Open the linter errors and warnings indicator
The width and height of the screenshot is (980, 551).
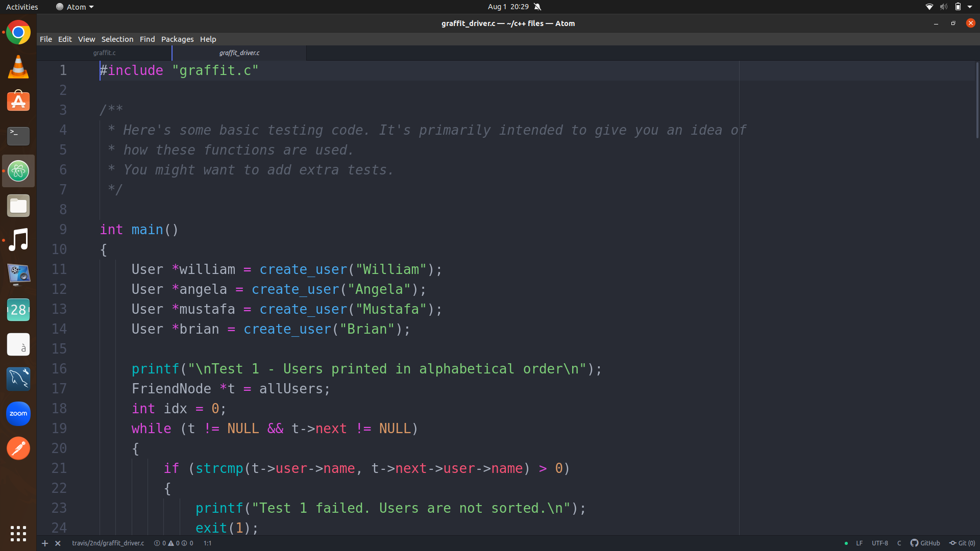coord(174,543)
